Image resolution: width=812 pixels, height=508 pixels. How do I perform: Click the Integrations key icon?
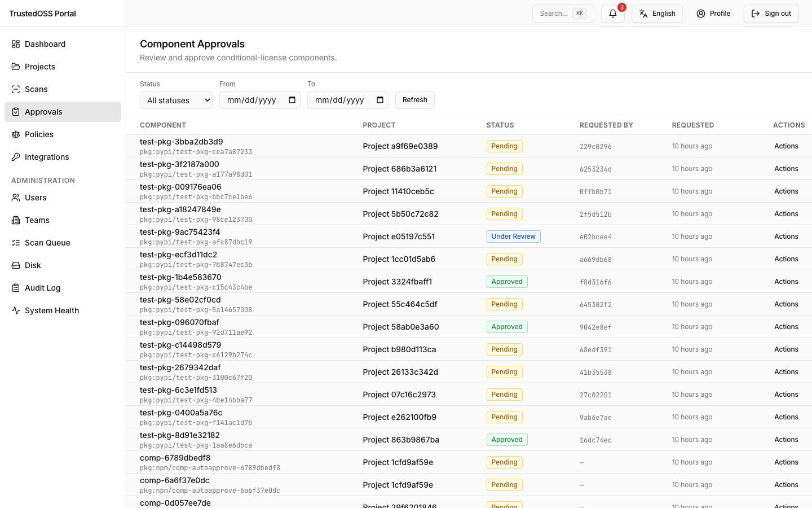(16, 157)
